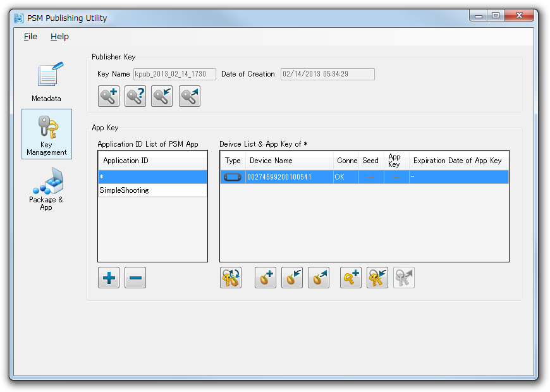Click the import app key icon

[377, 278]
